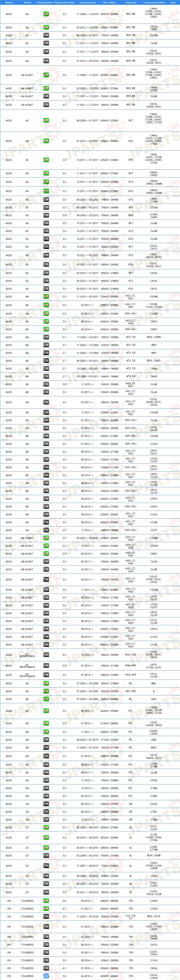
Task: Click the 3.6 capacity cell in the Touareg row
Action: pos(64,901)
